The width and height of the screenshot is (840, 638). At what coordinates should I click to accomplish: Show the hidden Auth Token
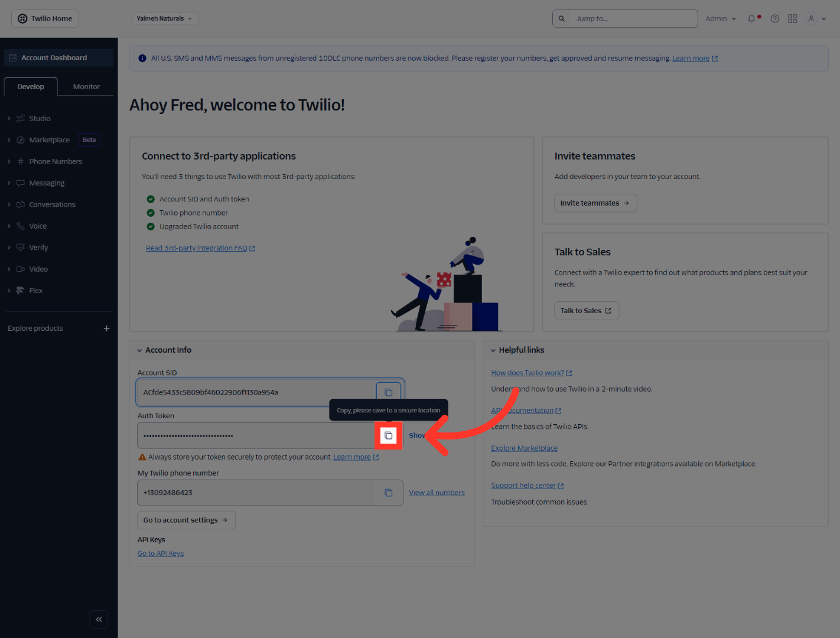(417, 435)
